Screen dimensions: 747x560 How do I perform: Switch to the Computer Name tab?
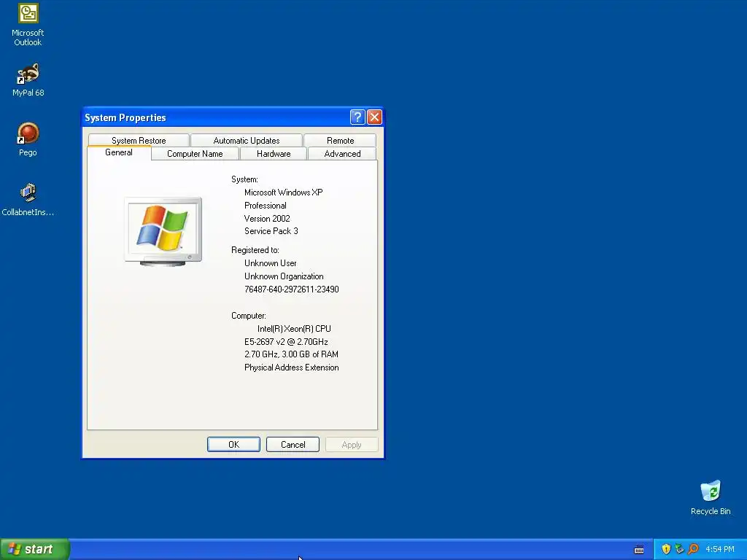[195, 154]
